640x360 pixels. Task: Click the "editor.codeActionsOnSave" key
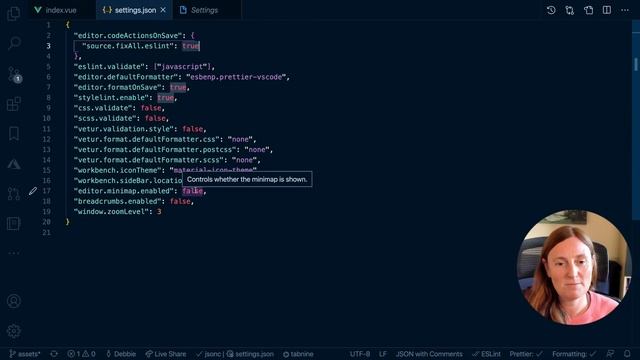[x=128, y=36]
